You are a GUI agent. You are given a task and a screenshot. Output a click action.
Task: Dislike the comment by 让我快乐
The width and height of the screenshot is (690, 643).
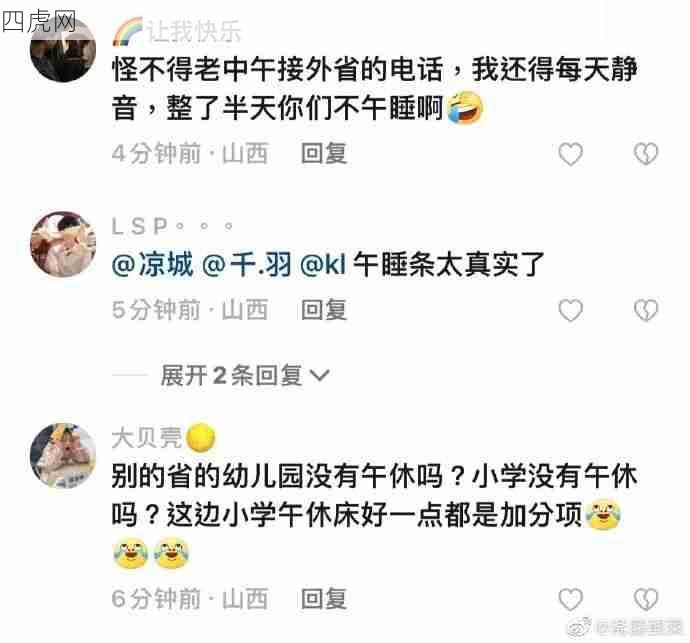pos(646,154)
